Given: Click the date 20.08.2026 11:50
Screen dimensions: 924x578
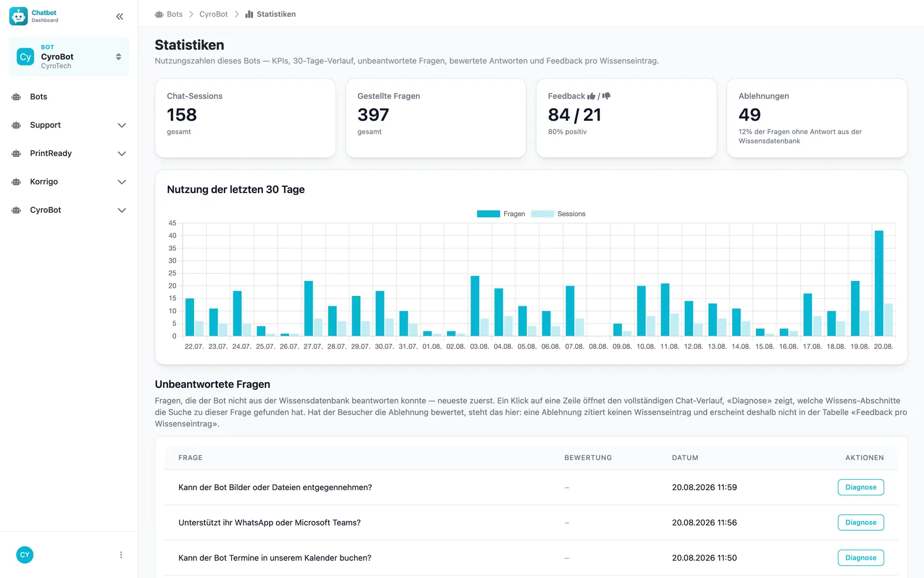Looking at the screenshot, I should tap(704, 558).
